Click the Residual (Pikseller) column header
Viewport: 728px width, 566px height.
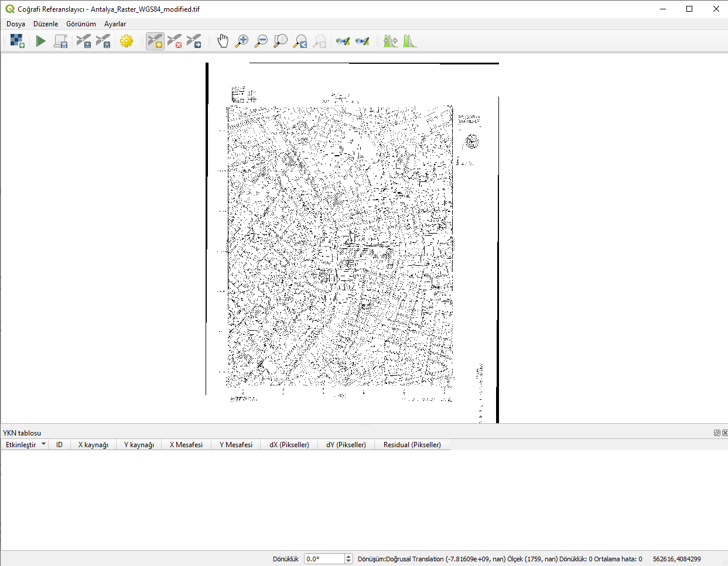click(412, 445)
